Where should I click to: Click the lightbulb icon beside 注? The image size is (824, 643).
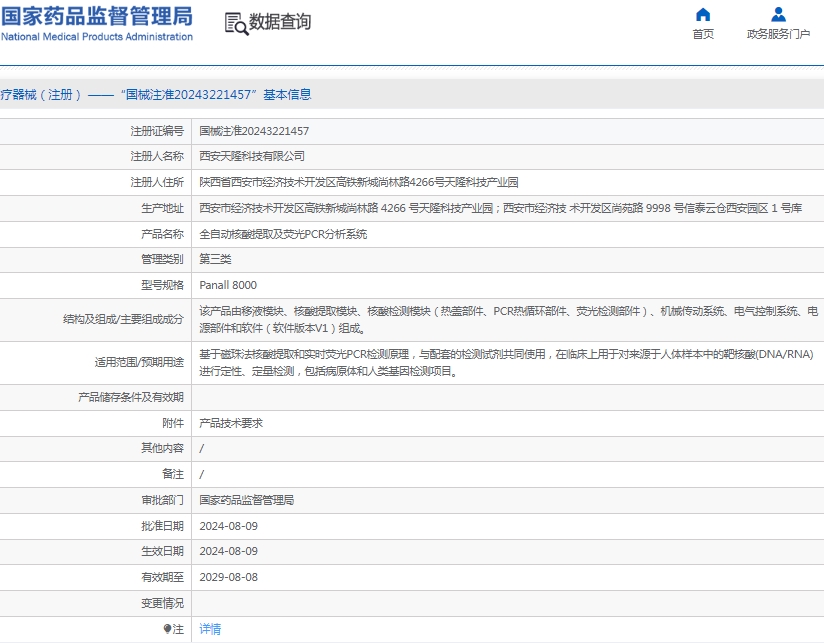pos(168,629)
